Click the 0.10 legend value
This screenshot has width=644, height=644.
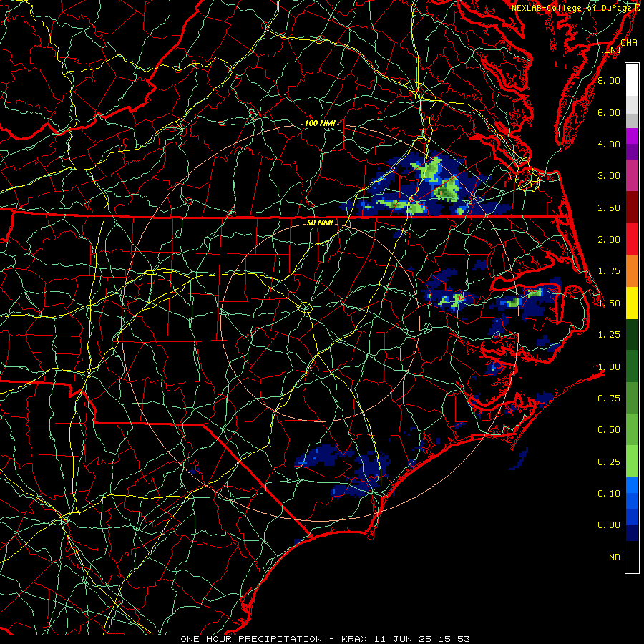point(609,493)
